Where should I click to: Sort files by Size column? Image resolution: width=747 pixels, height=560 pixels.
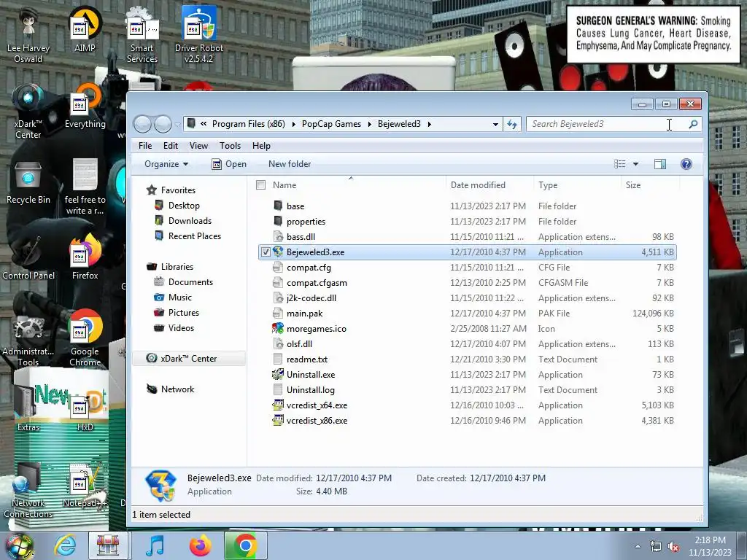[650, 185]
